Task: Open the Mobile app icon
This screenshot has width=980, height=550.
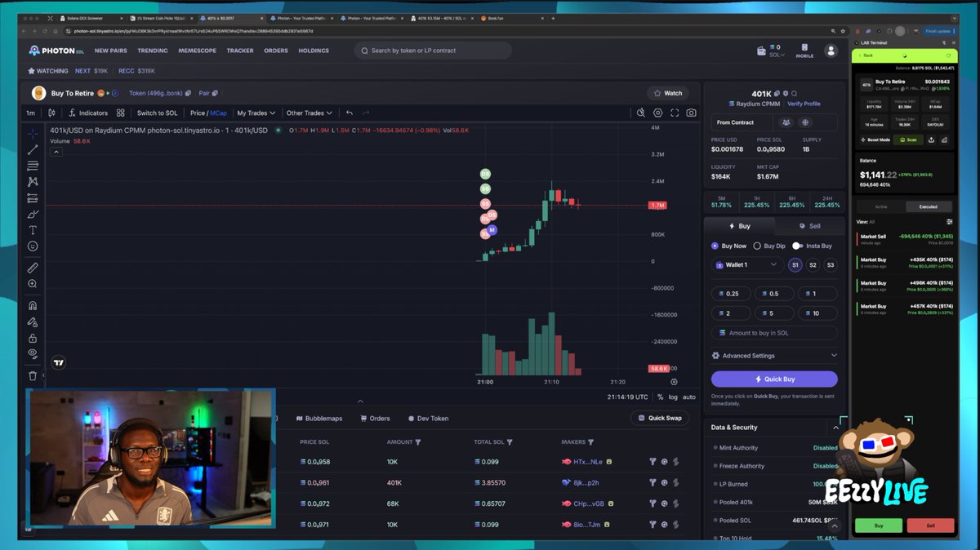Action: (804, 51)
